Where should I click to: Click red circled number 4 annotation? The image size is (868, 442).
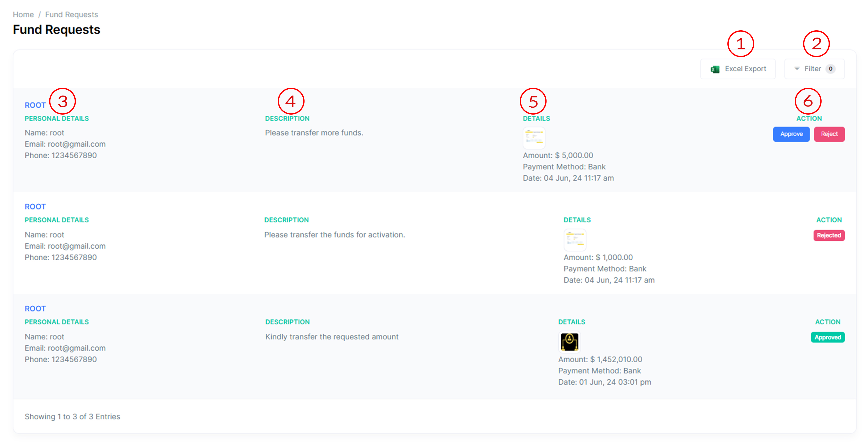click(291, 101)
